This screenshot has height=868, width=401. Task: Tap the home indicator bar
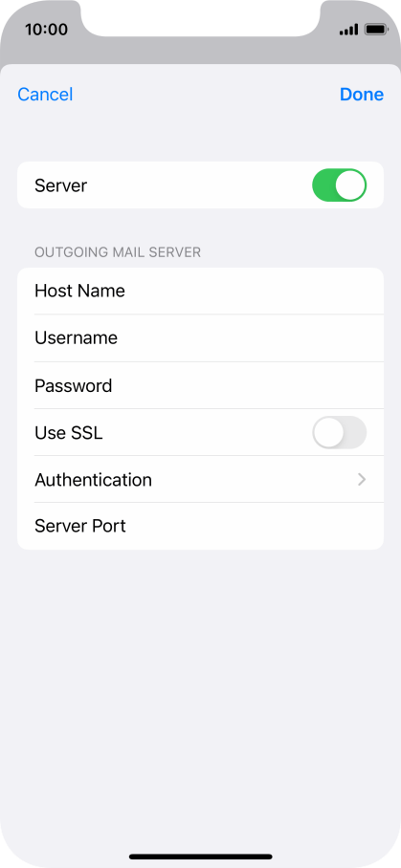pyautogui.click(x=201, y=857)
